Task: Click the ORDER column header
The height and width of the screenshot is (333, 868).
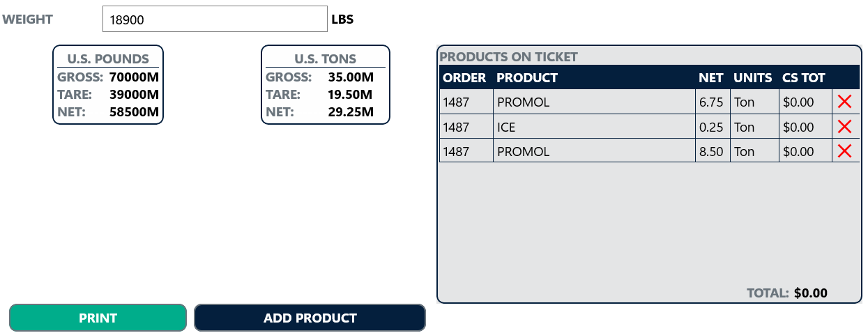Action: click(x=464, y=77)
